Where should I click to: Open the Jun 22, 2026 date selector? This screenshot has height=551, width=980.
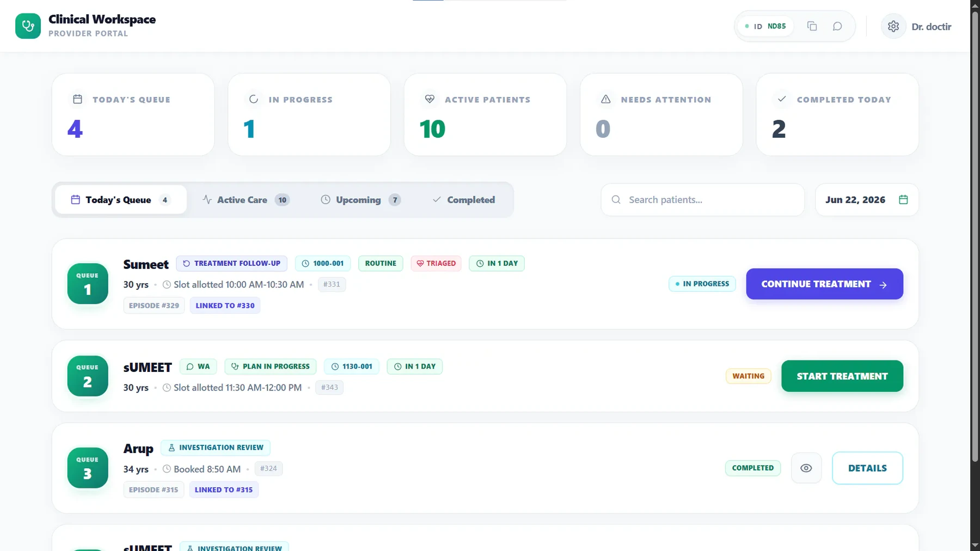click(867, 200)
